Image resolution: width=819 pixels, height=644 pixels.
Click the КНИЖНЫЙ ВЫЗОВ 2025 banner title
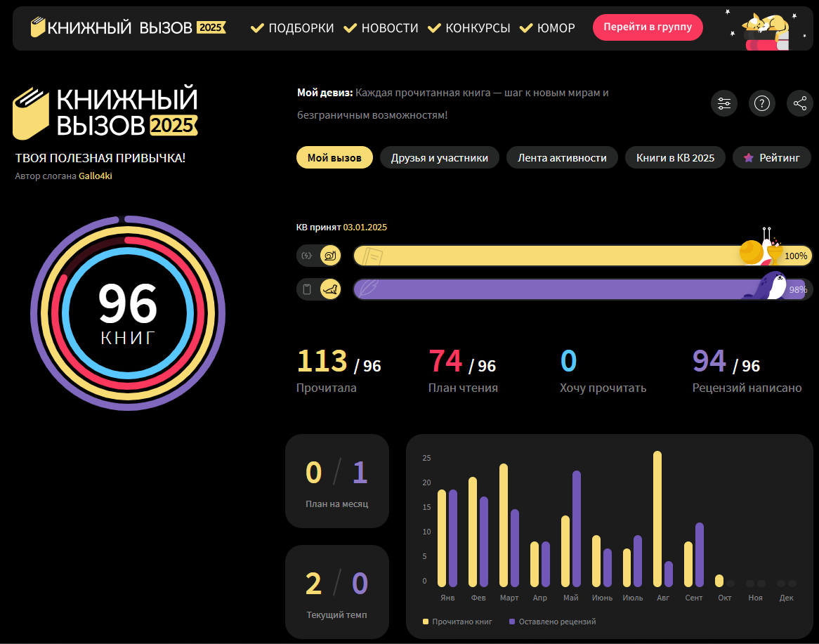[x=136, y=27]
